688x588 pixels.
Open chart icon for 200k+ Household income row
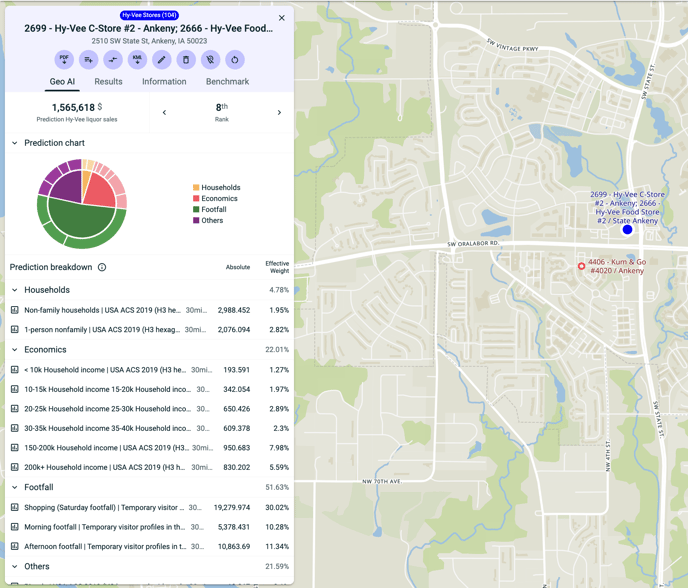pos(14,467)
